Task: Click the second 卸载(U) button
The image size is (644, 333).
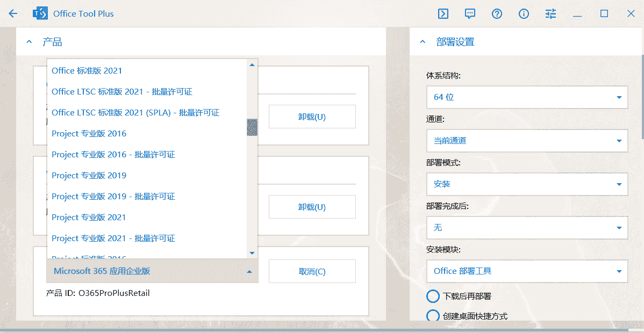Action: point(312,207)
